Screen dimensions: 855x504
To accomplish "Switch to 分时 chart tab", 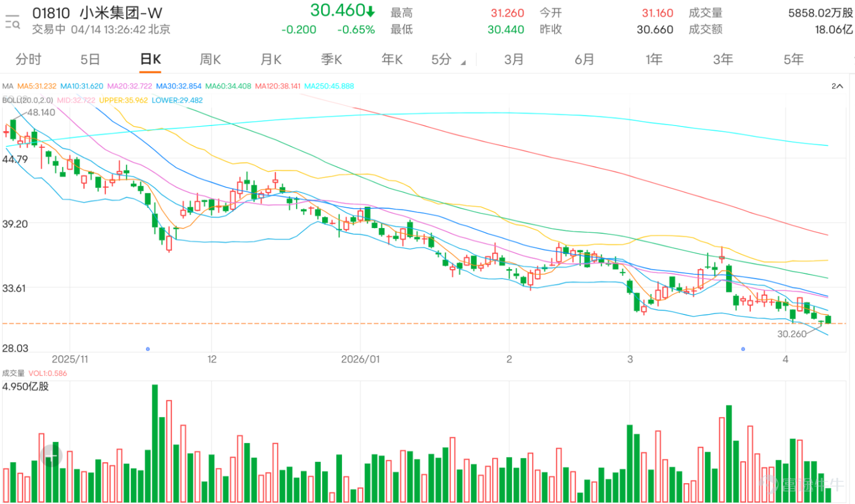I will pos(28,59).
